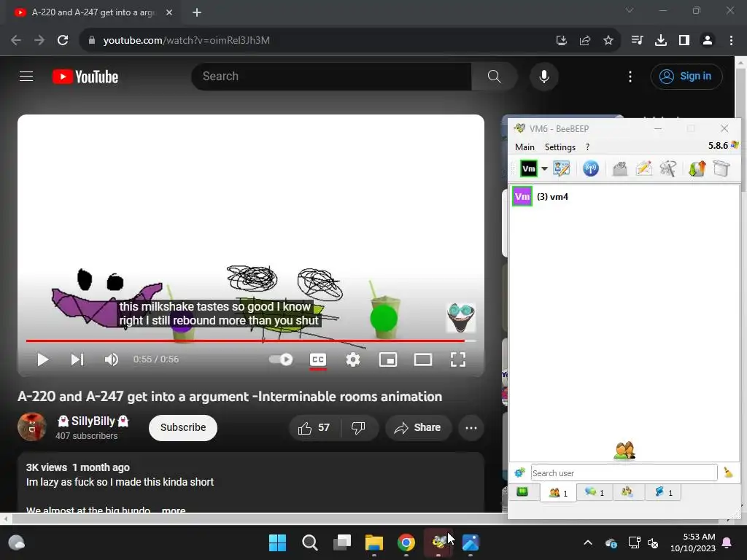Click the blue gear icon left of Search user

519,472
